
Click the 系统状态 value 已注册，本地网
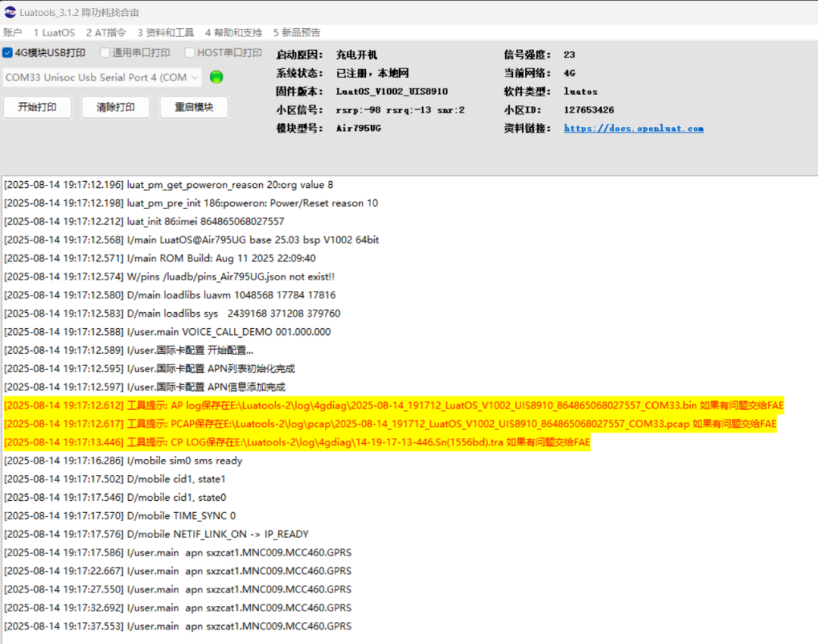372,73
